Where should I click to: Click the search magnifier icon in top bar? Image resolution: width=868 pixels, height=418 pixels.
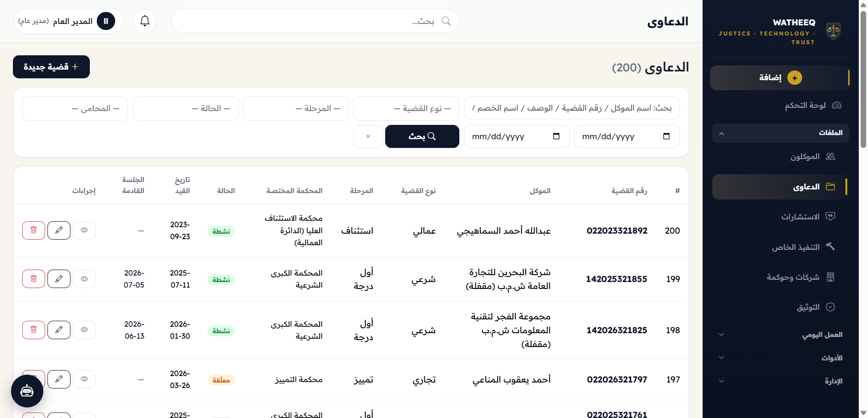coord(446,21)
